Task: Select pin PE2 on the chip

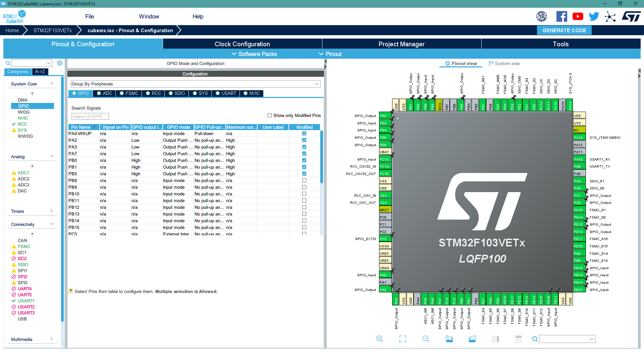Action: 385,116
